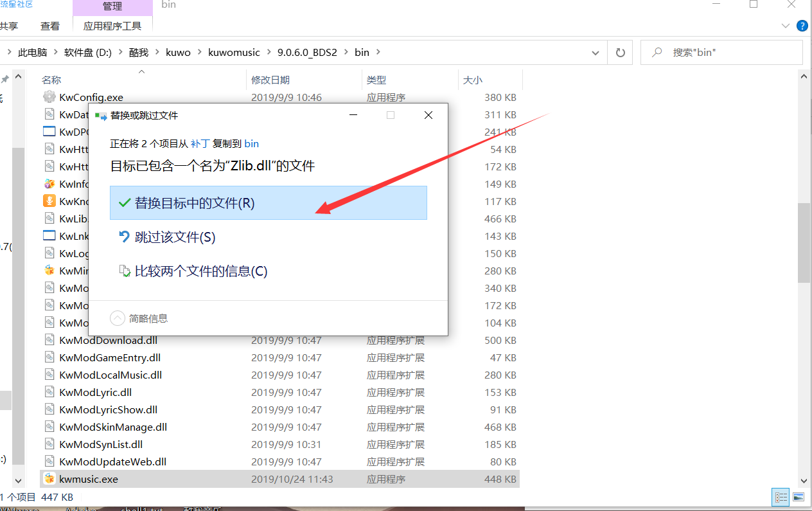Click the KwModUpdateWeb.dll file icon
Image resolution: width=812 pixels, height=511 pixels.
pos(49,462)
